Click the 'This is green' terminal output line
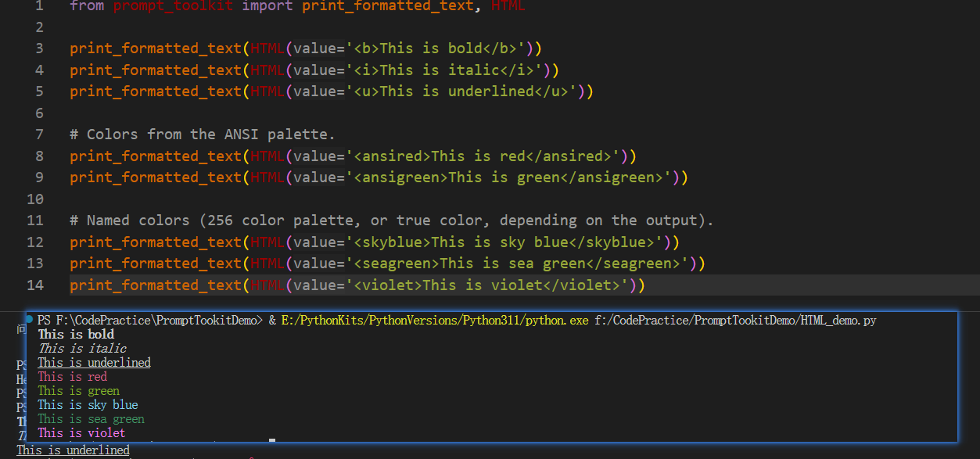980x459 pixels. 78,391
